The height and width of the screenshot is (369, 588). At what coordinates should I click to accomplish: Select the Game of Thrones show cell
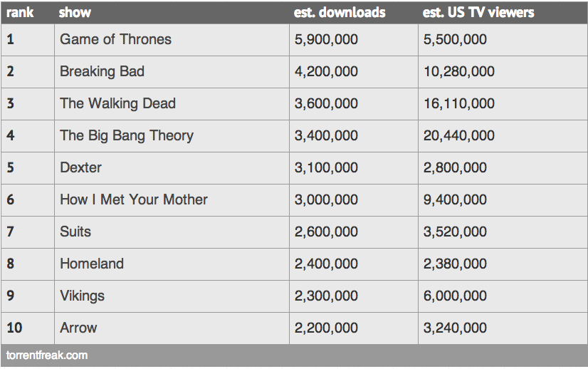tap(172, 40)
